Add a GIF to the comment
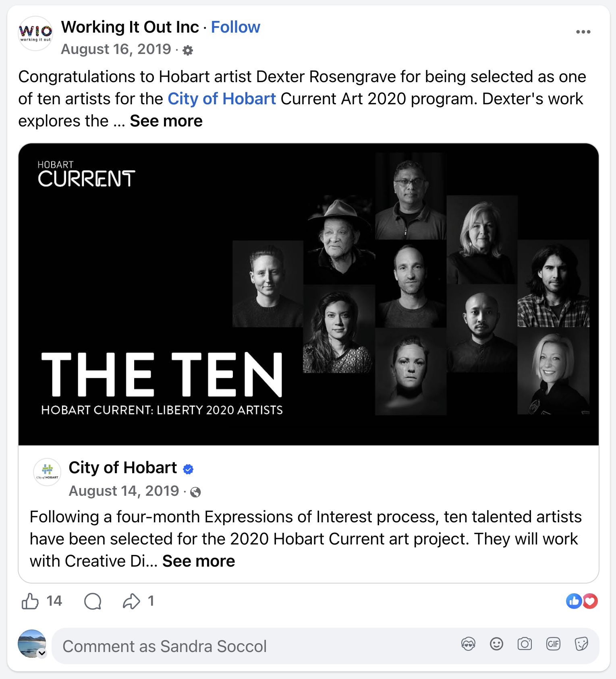 click(553, 644)
